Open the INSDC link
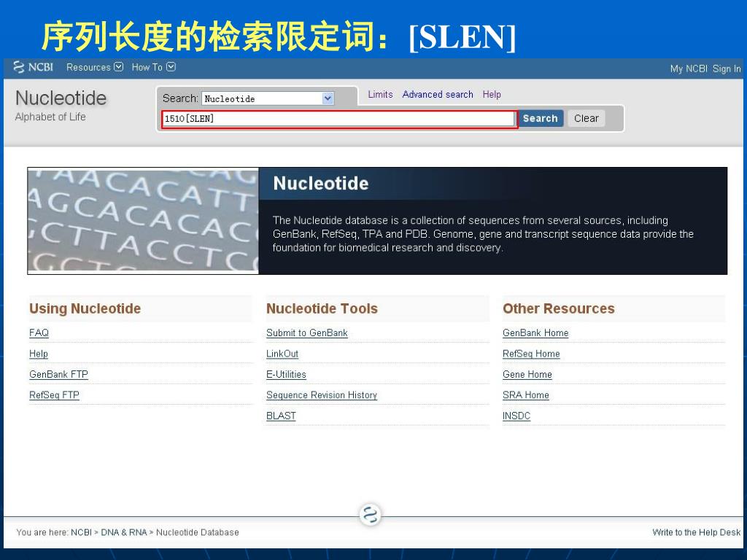Screen dimensions: 747x560 [516, 416]
